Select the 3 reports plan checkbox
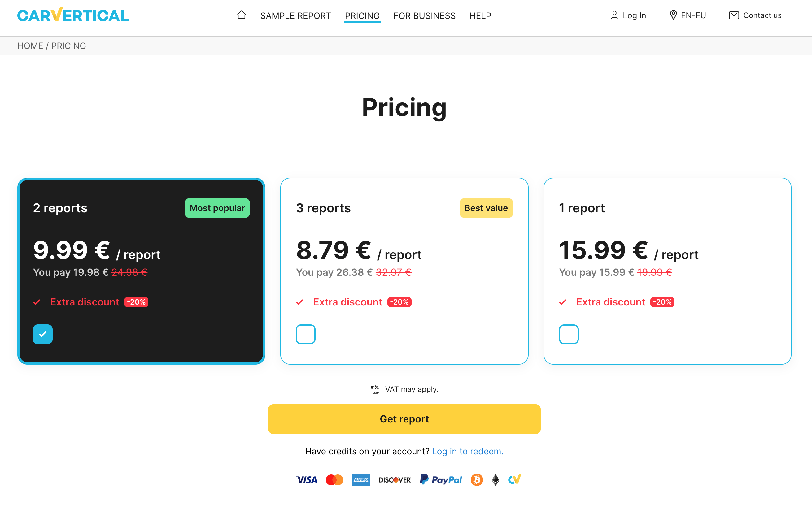Viewport: 812px width, 507px height. click(305, 334)
